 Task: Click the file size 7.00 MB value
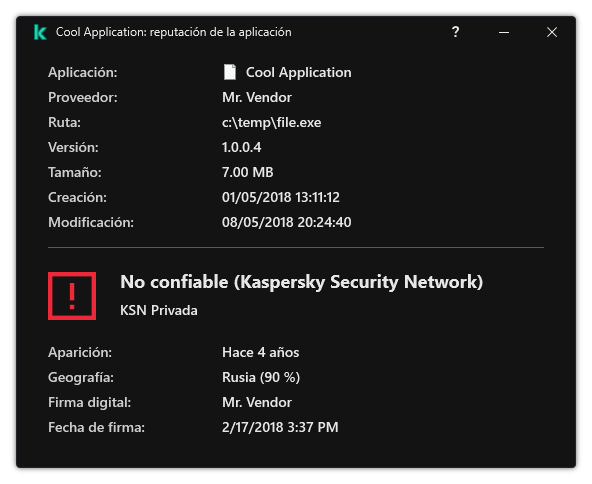pyautogui.click(x=248, y=172)
